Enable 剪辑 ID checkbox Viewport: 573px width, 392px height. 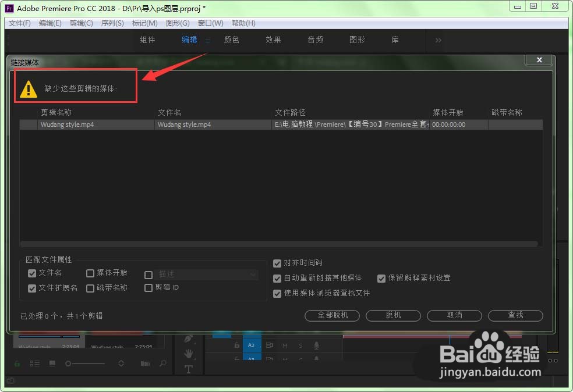point(148,288)
